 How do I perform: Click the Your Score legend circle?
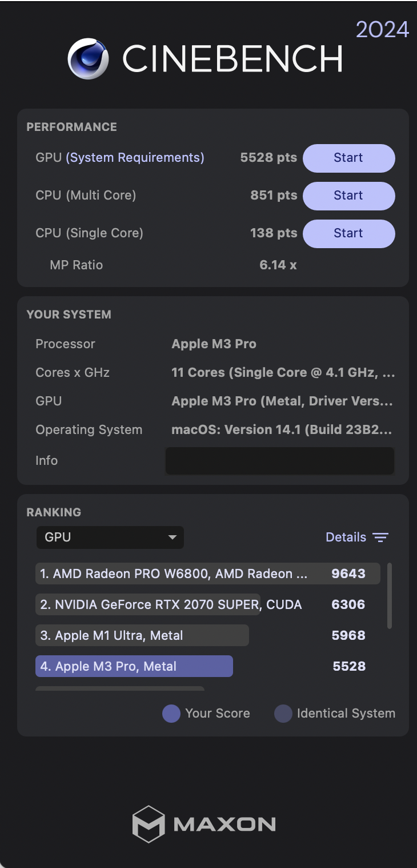pos(171,714)
